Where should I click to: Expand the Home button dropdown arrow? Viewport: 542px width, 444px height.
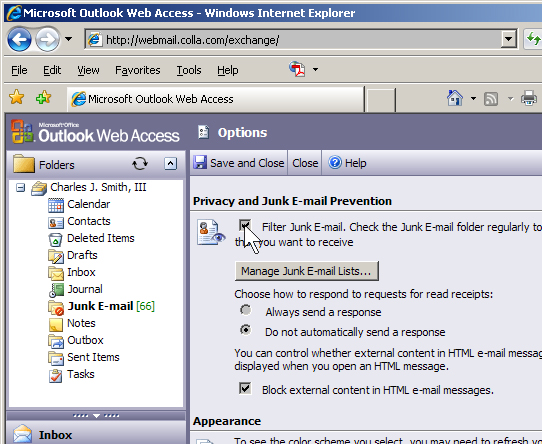473,99
